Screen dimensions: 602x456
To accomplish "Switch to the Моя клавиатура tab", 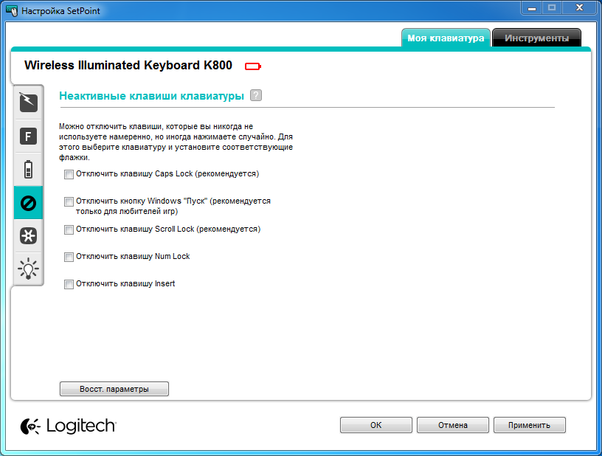I will (x=446, y=38).
